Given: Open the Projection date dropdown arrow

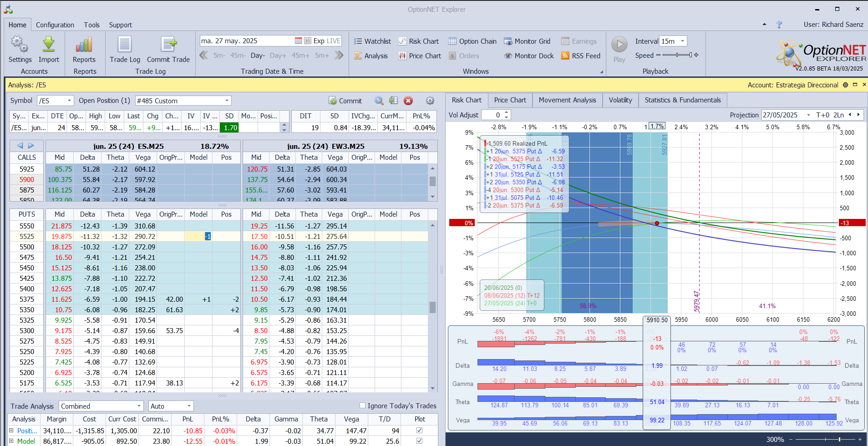Looking at the screenshot, I should click(x=808, y=115).
